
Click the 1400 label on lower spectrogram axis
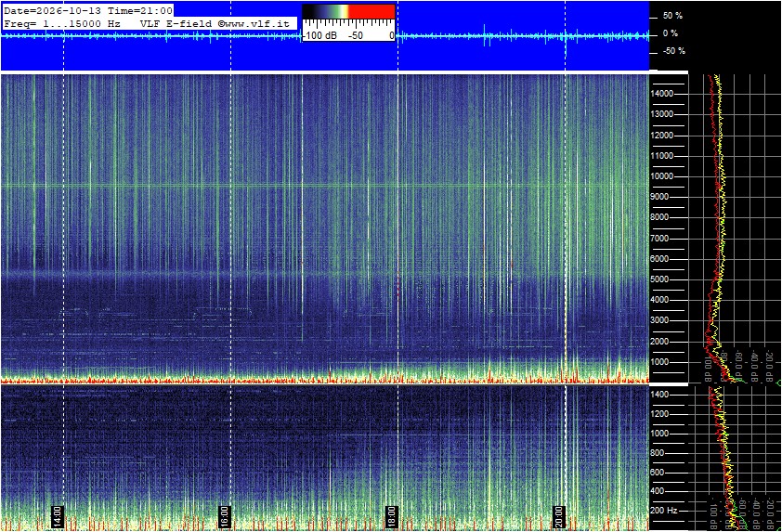659,395
